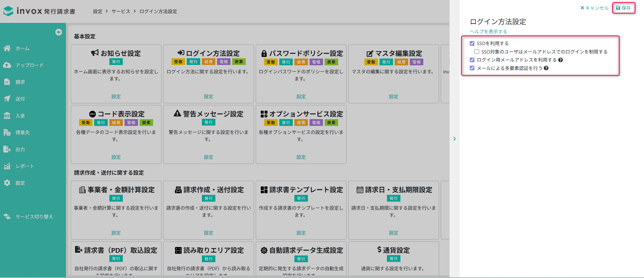Image resolution: width=644 pixels, height=278 pixels.
Task: Click the Home icon in sidebar
Action: 7,48
